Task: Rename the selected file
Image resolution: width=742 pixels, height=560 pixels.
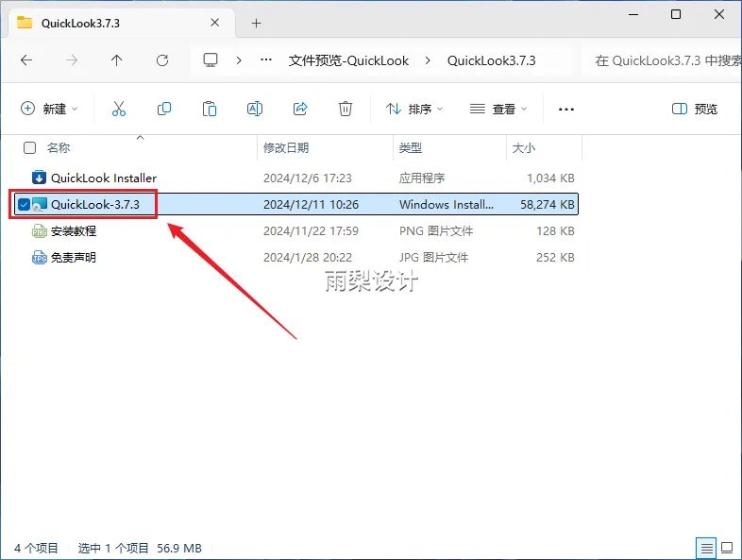Action: click(255, 109)
